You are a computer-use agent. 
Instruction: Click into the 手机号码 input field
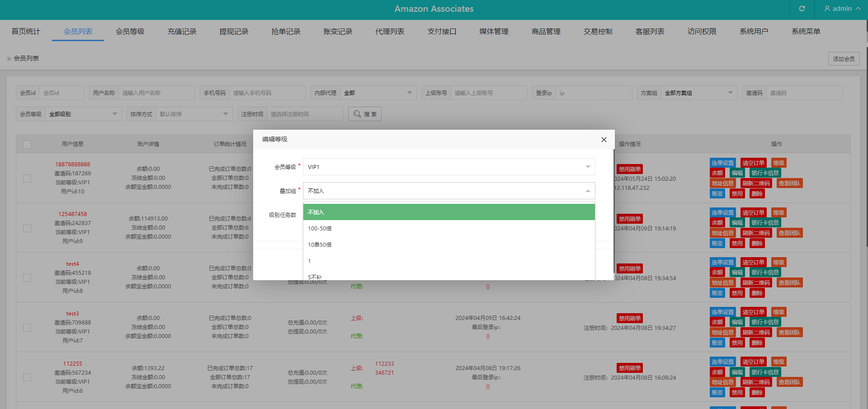267,93
